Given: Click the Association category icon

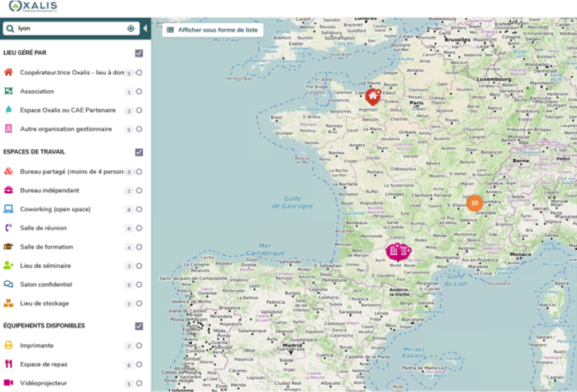Looking at the screenshot, I should [9, 92].
